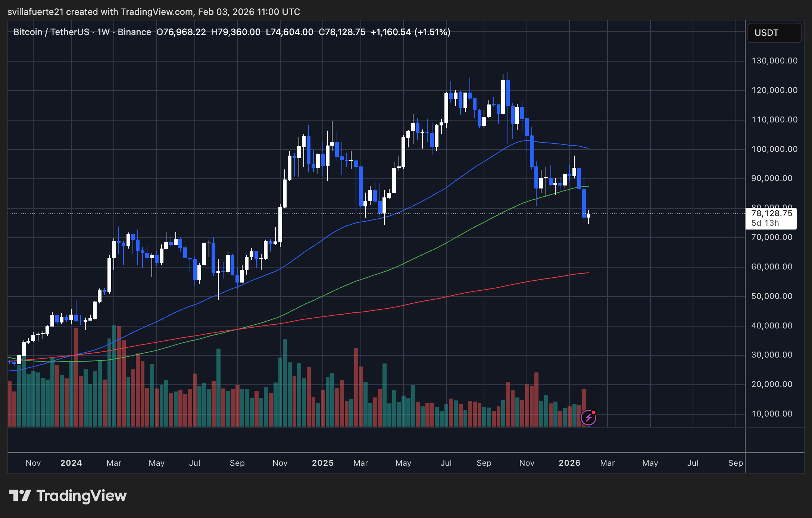Click the TradingView.com attribution text
This screenshot has width=812, height=518.
pos(157,12)
